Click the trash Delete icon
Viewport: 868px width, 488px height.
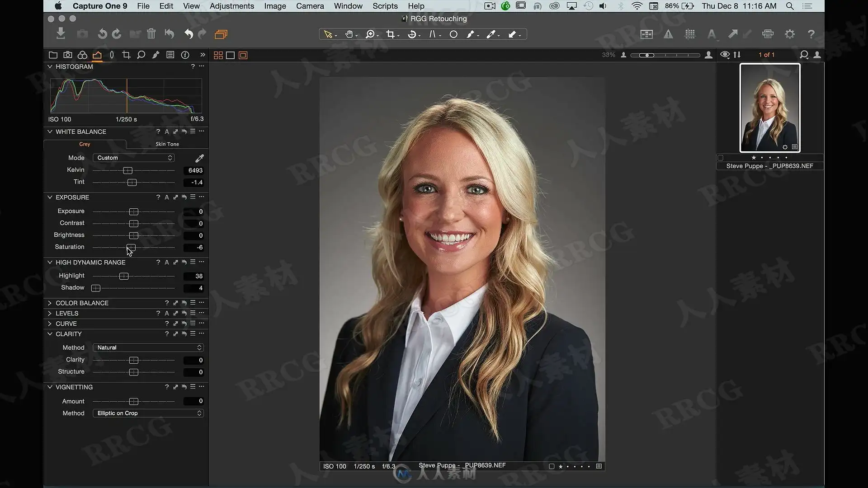coord(151,34)
